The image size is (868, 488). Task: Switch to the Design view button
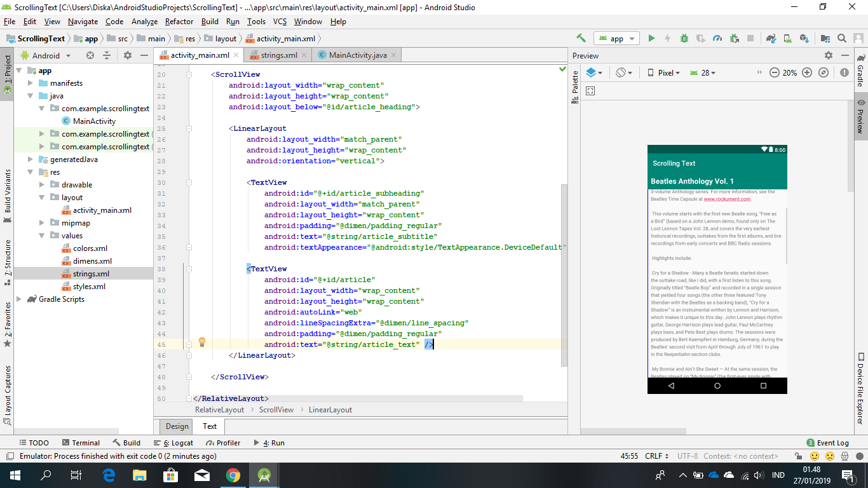[176, 426]
